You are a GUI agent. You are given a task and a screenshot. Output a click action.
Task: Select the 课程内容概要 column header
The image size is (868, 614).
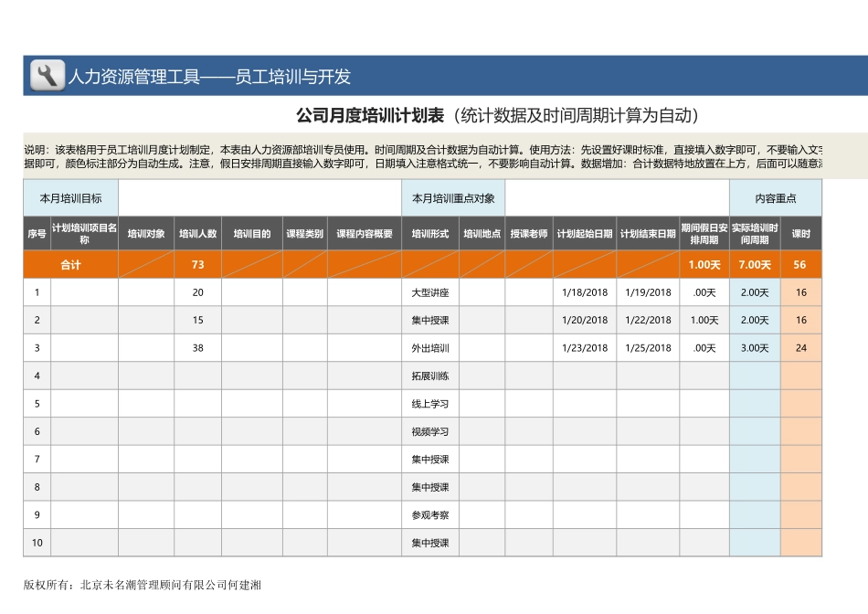pyautogui.click(x=365, y=234)
